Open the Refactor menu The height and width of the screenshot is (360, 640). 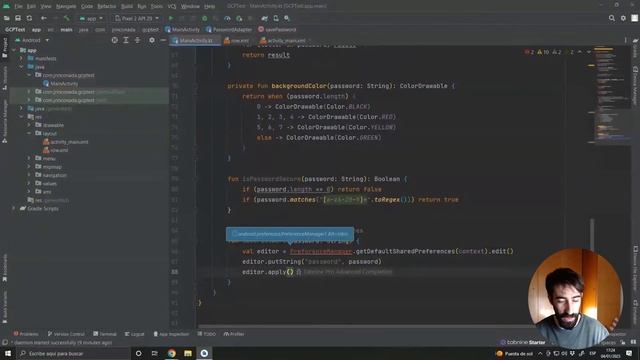tap(107, 7)
